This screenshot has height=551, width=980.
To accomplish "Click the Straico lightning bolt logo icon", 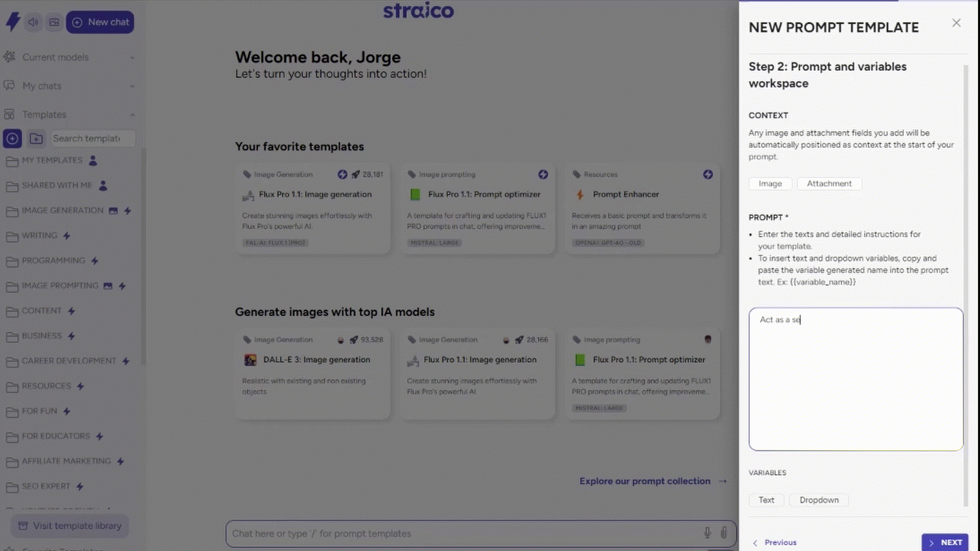I will click(x=13, y=21).
